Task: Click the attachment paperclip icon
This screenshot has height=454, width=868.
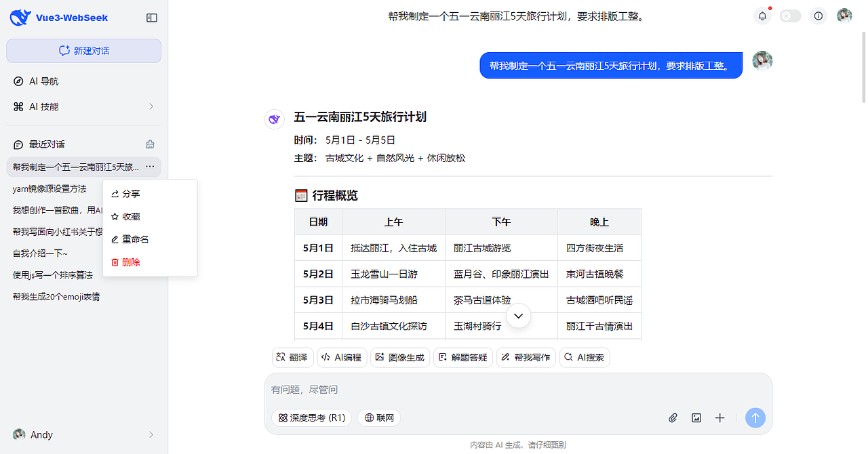Action: 673,418
